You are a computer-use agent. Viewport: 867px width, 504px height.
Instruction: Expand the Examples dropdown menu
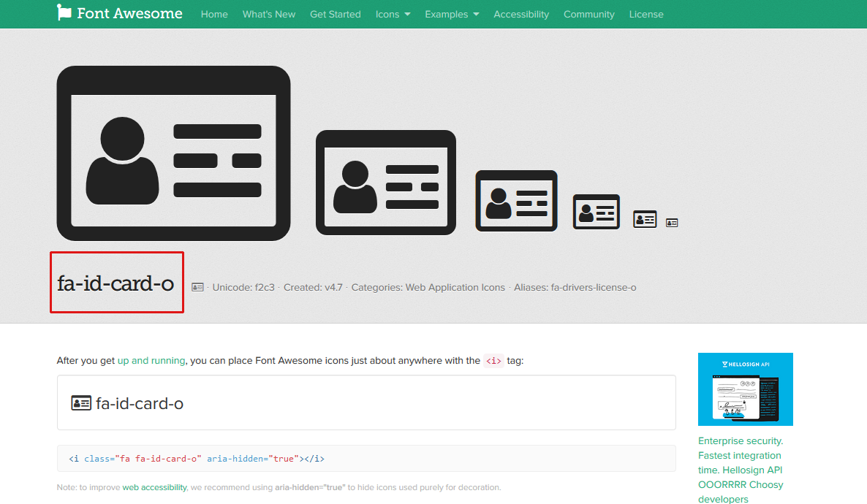pyautogui.click(x=452, y=14)
